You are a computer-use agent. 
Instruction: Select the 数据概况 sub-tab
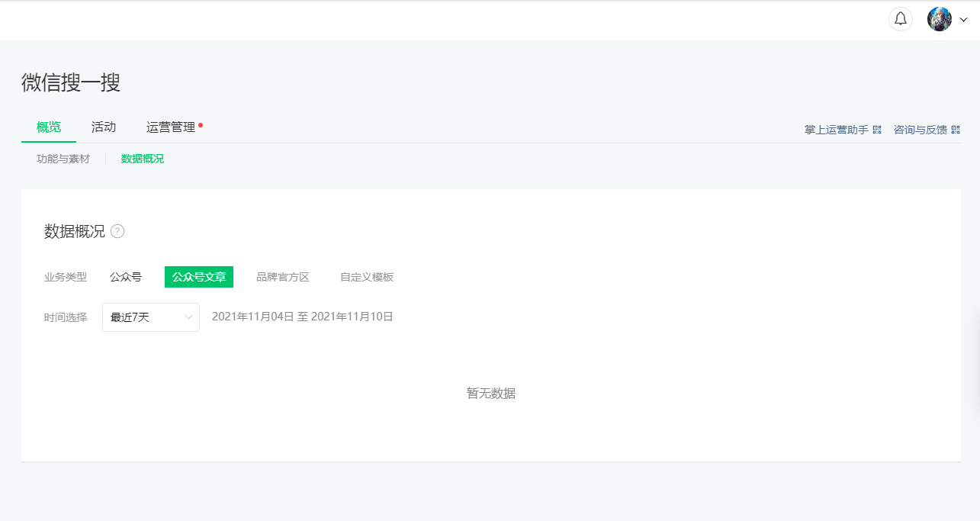point(143,159)
